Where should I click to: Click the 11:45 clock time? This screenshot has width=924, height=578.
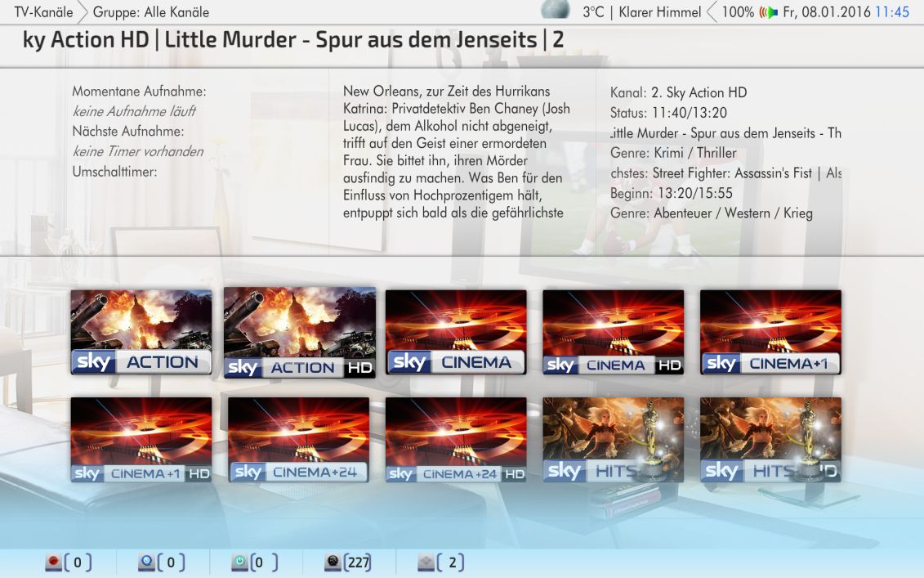892,11
